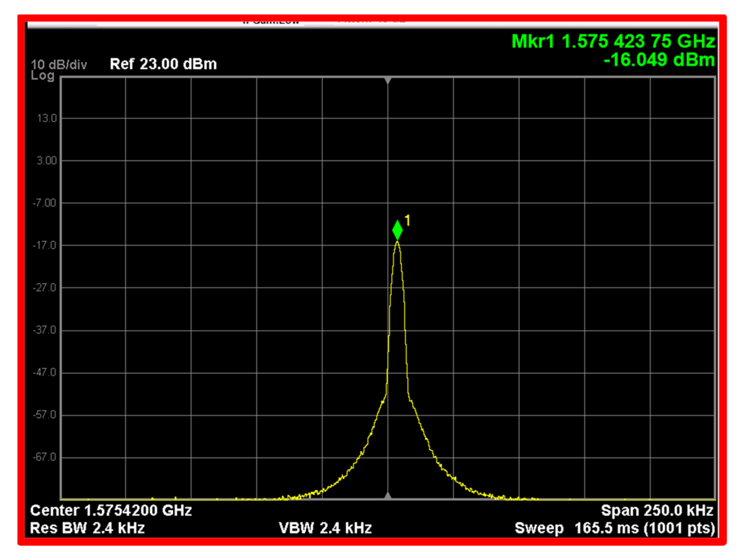This screenshot has height=560, width=741.
Task: Select the Ref 23.00 dBm label
Action: [x=163, y=64]
